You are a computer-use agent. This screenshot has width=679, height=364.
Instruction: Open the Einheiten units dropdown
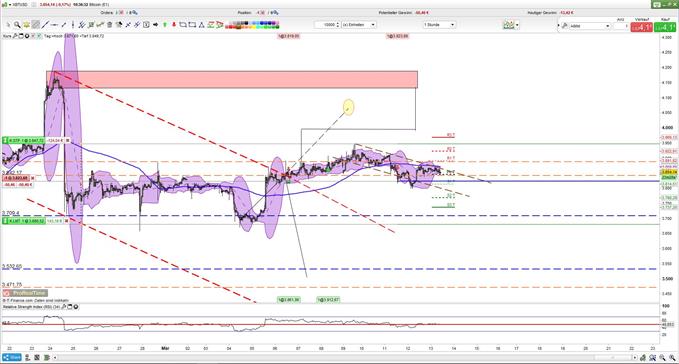point(359,25)
